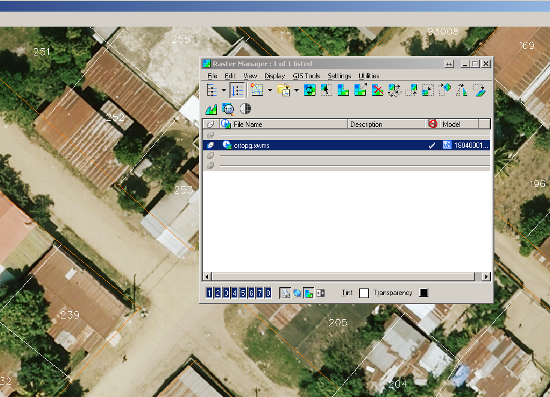Click the reload raster icon with circular arrows
The height and width of the screenshot is (397, 550).
point(310,90)
